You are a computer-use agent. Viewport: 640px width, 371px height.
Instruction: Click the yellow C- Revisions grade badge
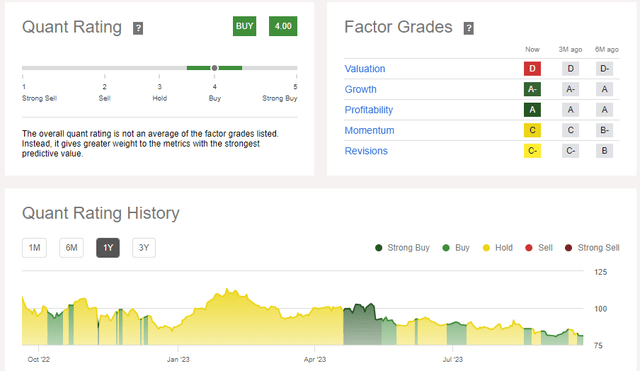(532, 151)
